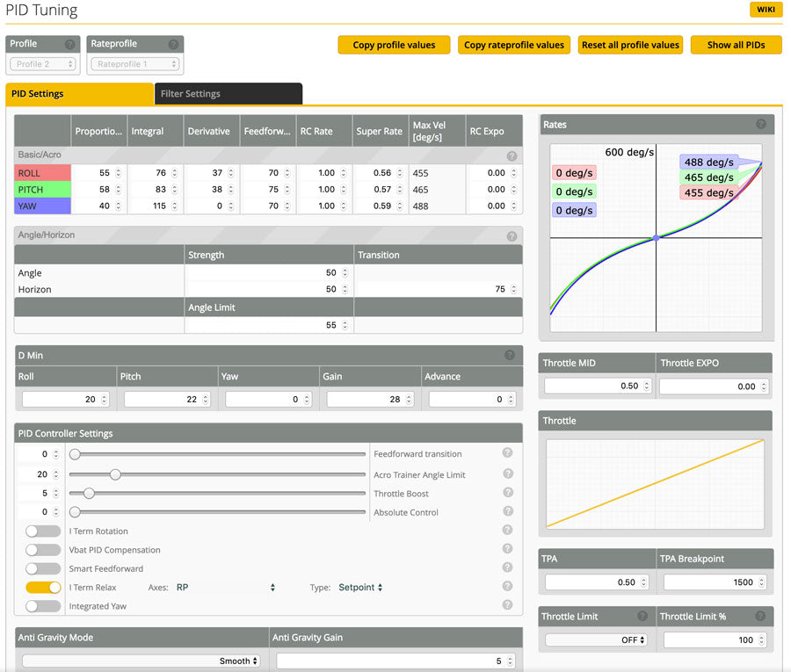
Task: Switch to the Filter Settings tab
Action: tap(229, 94)
